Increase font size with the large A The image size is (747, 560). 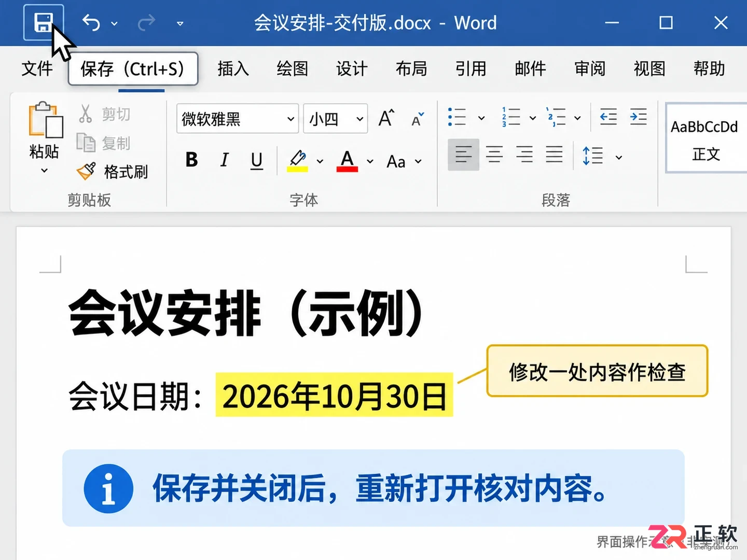tap(386, 118)
